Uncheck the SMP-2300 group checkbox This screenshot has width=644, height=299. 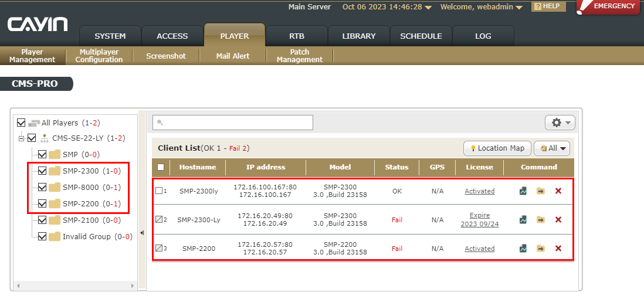click(x=42, y=171)
